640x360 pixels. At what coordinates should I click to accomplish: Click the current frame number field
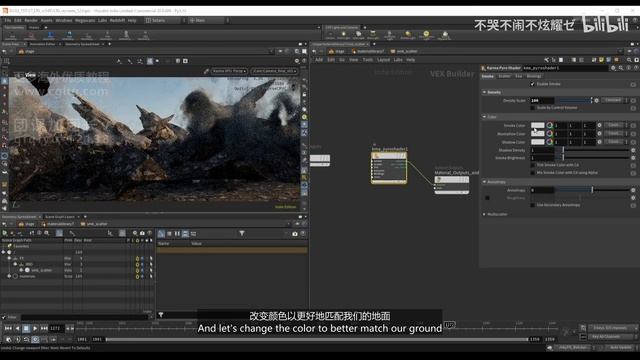tap(56, 328)
